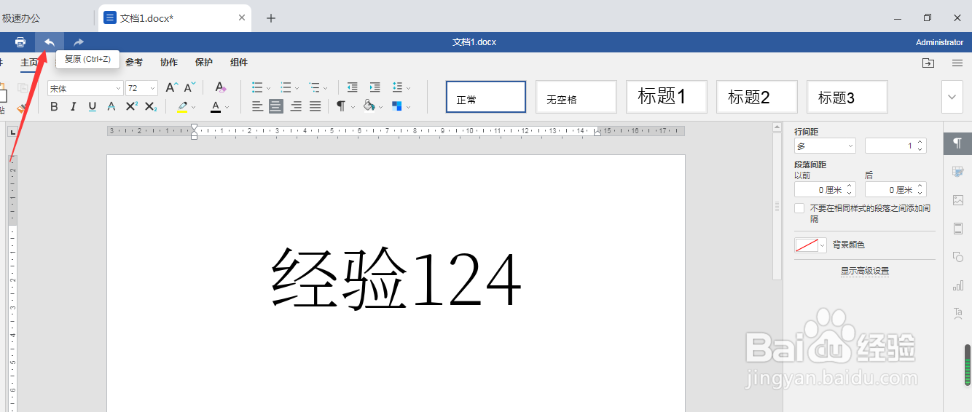Apply the 标题1 style
Screen dimensions: 972x412
(x=666, y=97)
